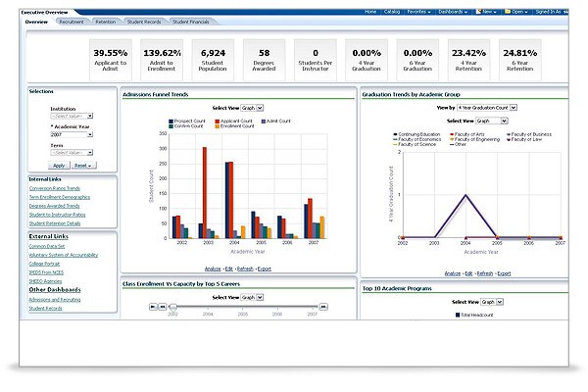Open the Conversion Ratios Trends link
Screen dimensions: 588x392
pyautogui.click(x=55, y=188)
